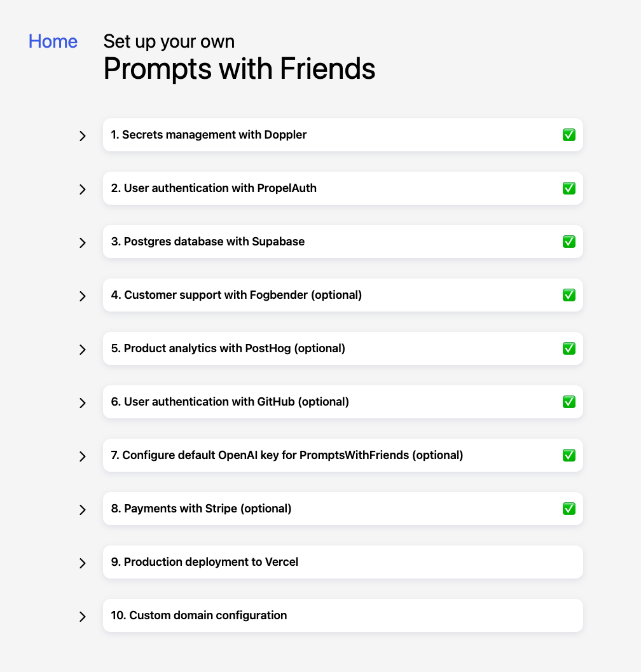Screen dimensions: 641x672
Task: Click the checkmark for PostHog product analytics
Action: (569, 348)
